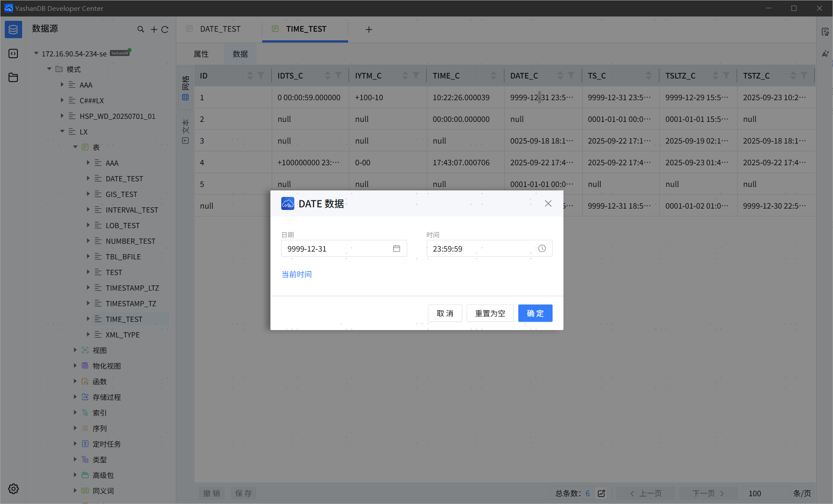This screenshot has width=833, height=504.
Task: Click the search icon in data source panel
Action: point(141,29)
